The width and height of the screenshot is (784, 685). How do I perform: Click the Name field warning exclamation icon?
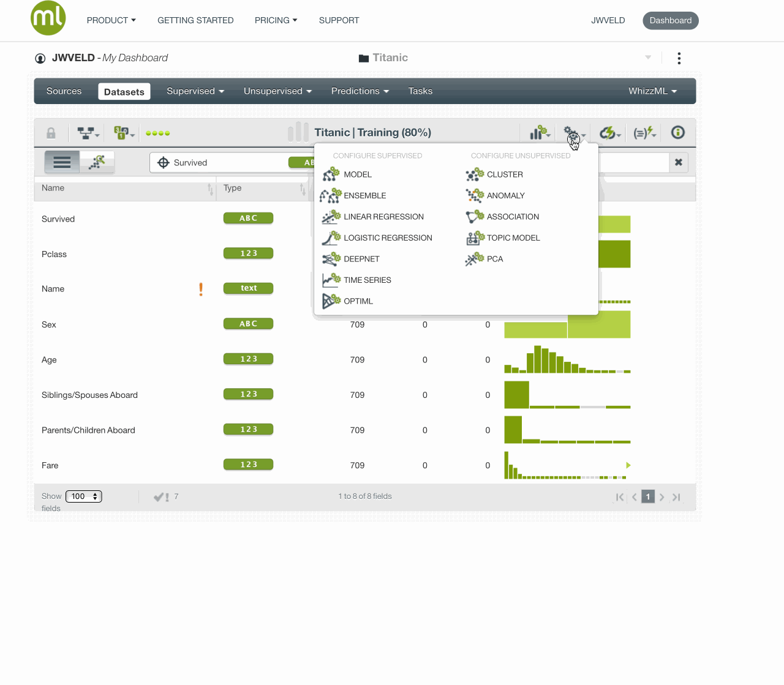coord(201,289)
